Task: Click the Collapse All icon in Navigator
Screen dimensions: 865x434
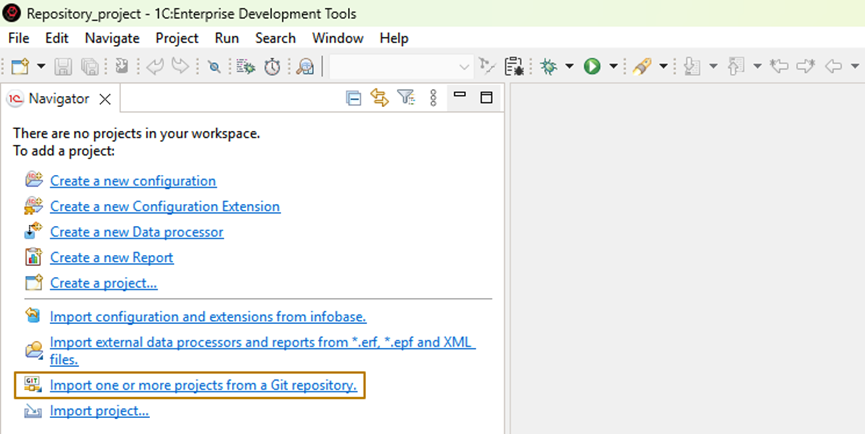Action: (353, 98)
